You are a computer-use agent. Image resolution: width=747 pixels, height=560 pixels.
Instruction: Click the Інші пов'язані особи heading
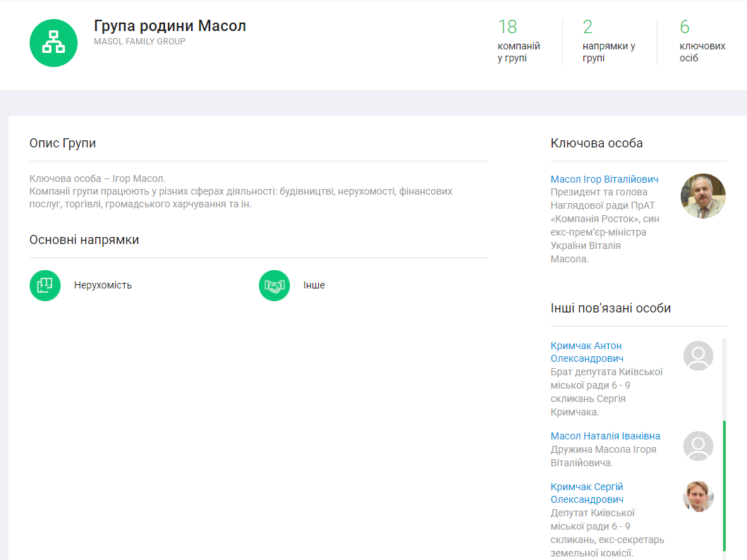click(610, 308)
